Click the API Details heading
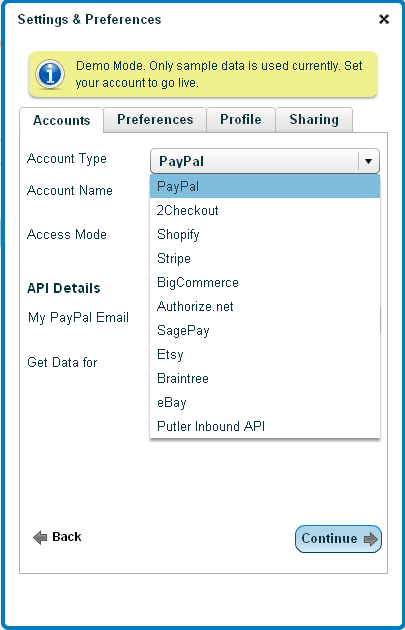The height and width of the screenshot is (630, 405). pyautogui.click(x=63, y=288)
